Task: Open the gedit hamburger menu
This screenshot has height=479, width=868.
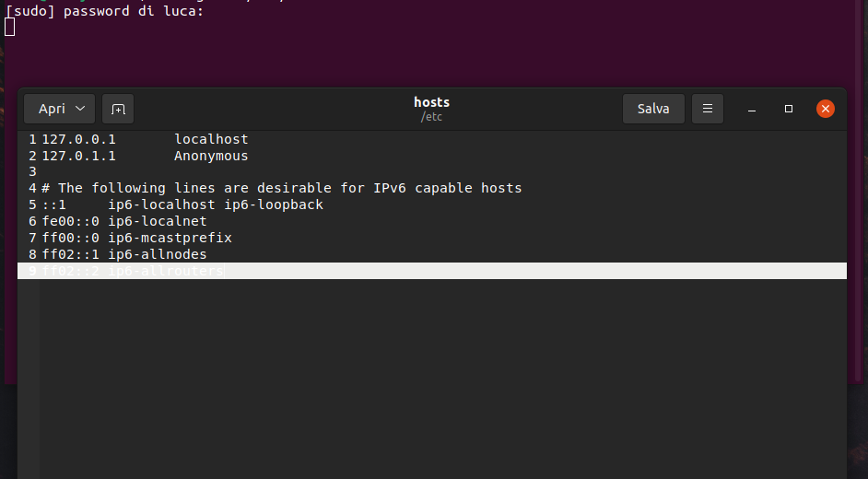Action: [x=708, y=109]
